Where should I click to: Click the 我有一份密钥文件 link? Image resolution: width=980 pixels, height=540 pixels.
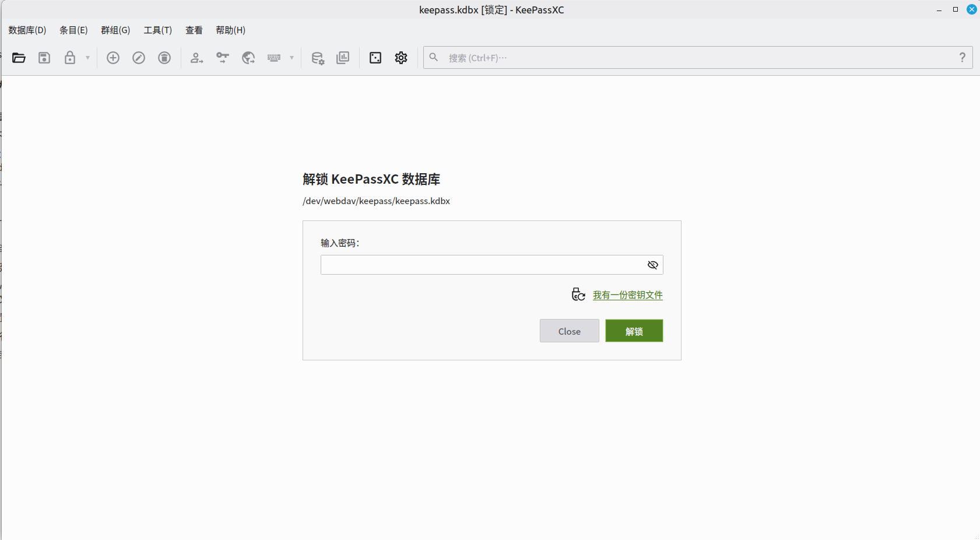[x=627, y=295]
